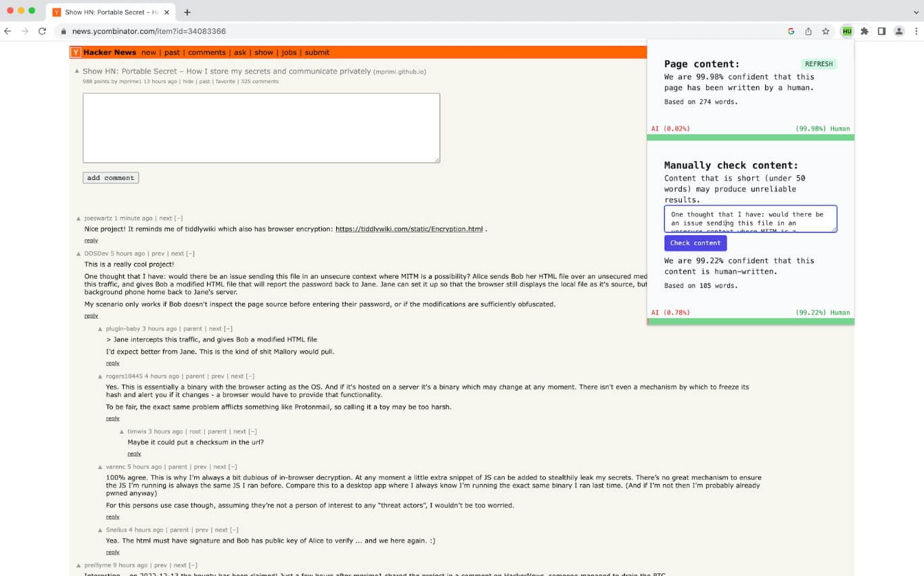The height and width of the screenshot is (576, 924).
Task: Toggle the browser side panel icon
Action: tap(881, 31)
